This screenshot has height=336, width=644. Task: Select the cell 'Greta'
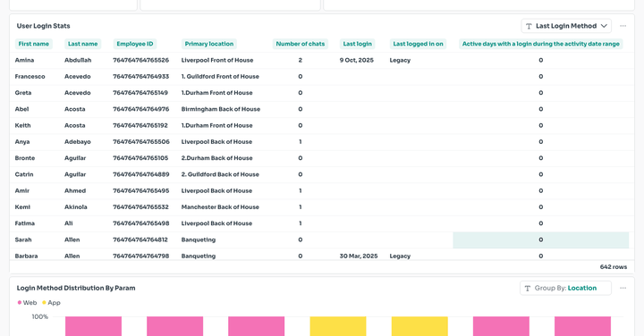(x=23, y=93)
